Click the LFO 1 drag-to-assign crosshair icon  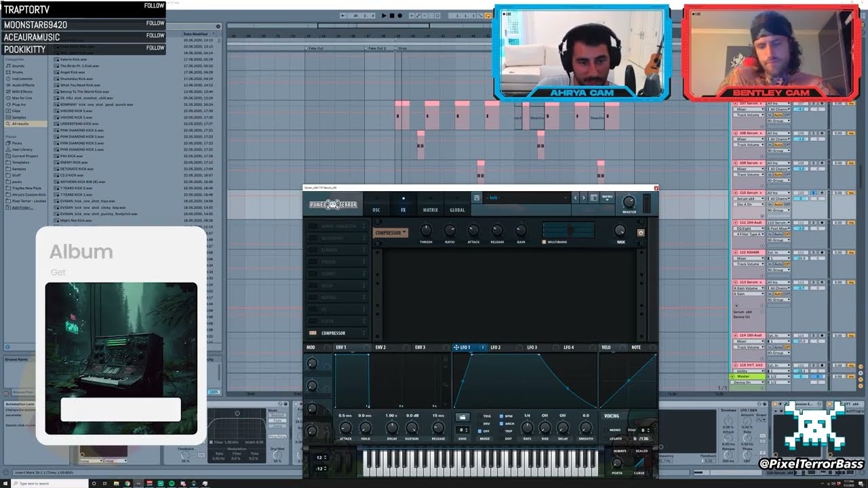click(x=456, y=348)
